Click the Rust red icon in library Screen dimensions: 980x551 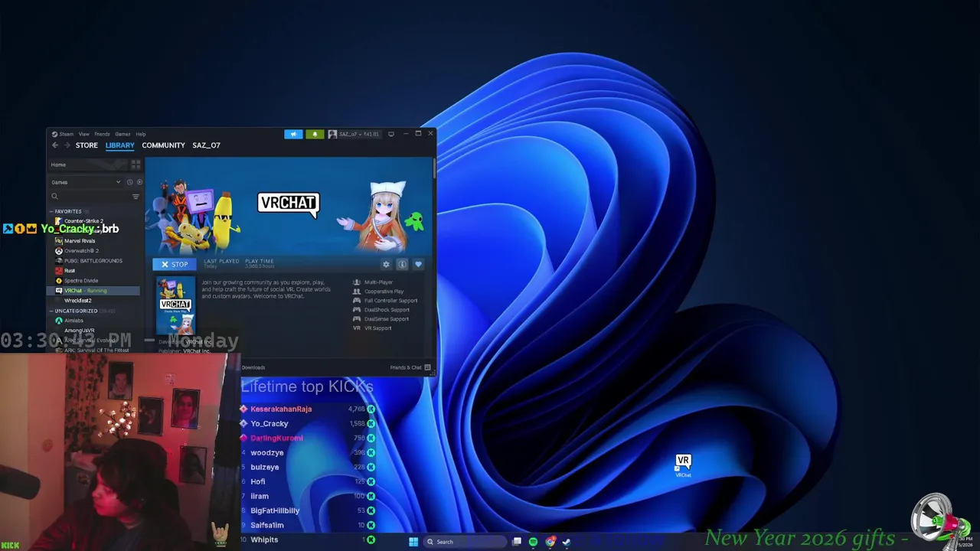pyautogui.click(x=59, y=271)
